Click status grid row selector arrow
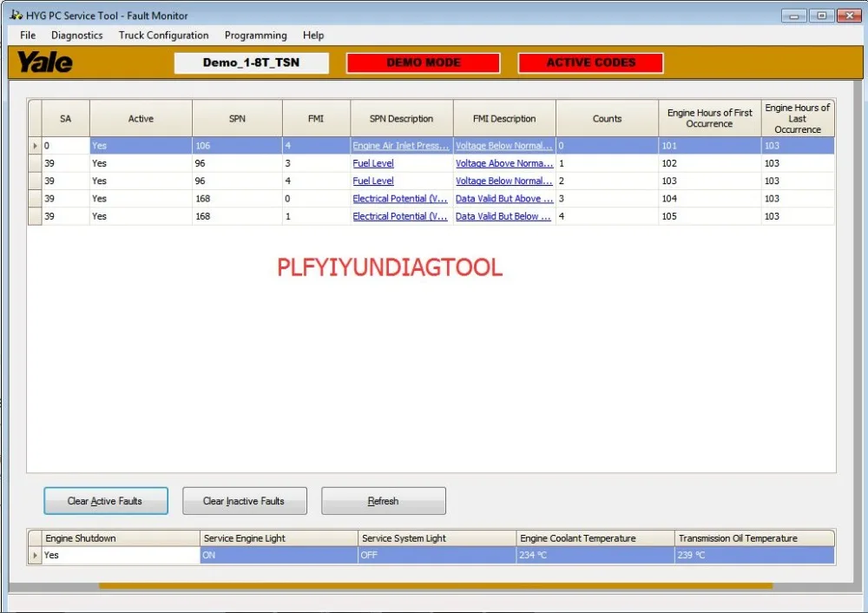Screen dimensions: 868x613 (35, 556)
